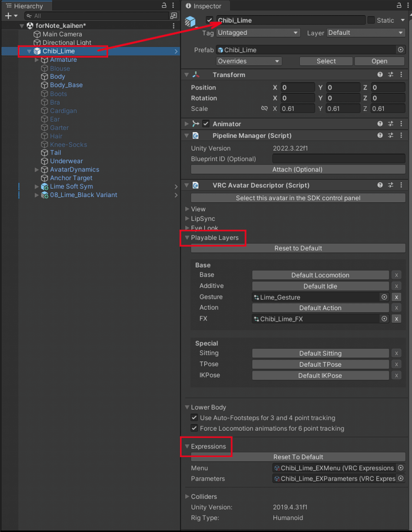Clear the Gesture layer with its X button
412x532 pixels.
pyautogui.click(x=396, y=297)
